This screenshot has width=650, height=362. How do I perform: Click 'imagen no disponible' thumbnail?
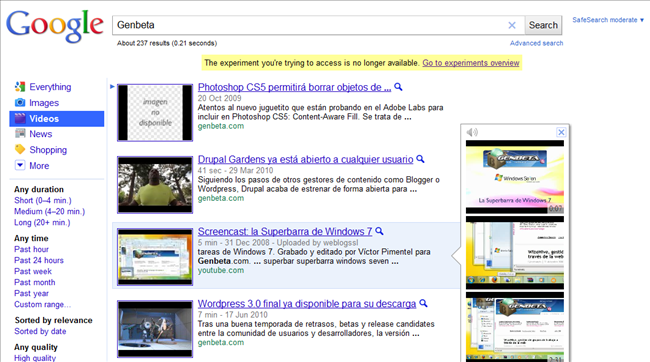(x=155, y=112)
